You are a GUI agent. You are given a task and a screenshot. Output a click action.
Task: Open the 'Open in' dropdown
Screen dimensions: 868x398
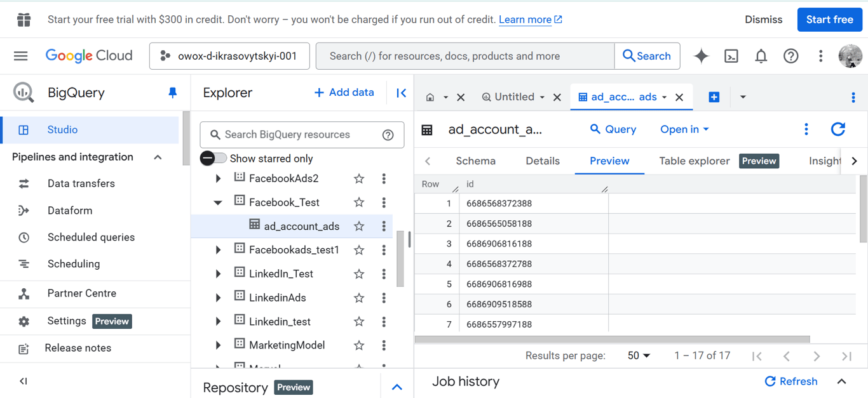pos(684,129)
